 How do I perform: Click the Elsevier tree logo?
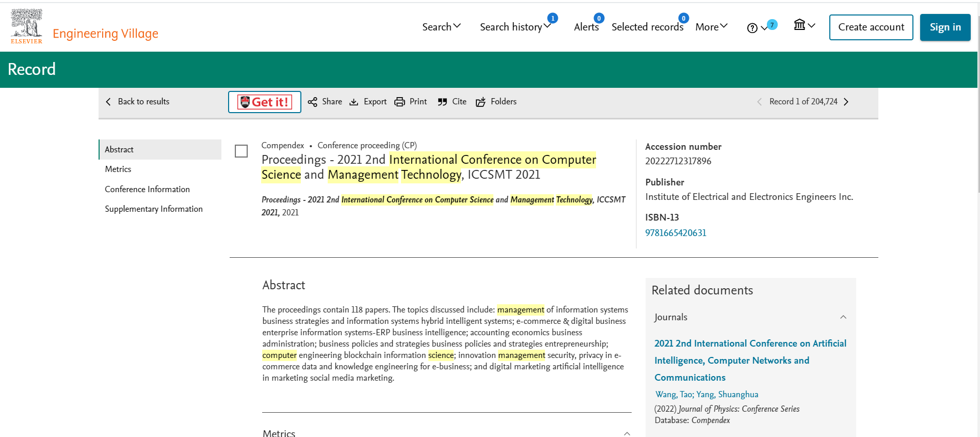[x=26, y=26]
